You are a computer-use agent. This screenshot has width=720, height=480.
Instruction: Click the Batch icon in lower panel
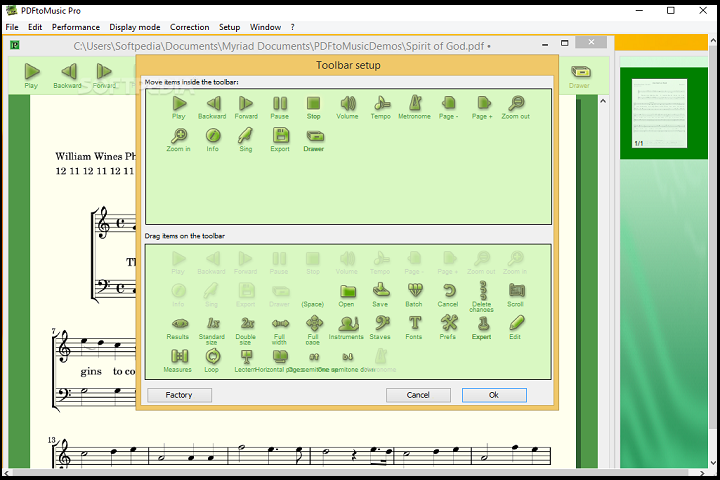[x=414, y=291]
